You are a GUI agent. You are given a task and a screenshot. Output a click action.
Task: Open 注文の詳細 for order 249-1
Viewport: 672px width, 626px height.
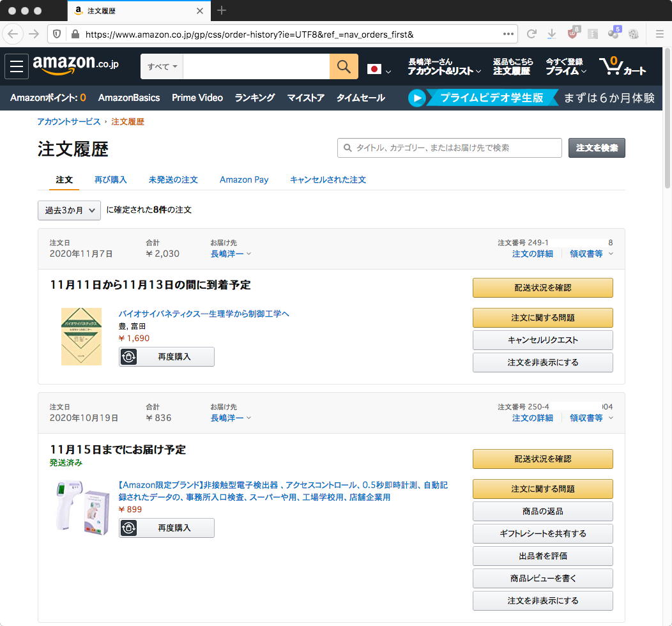pyautogui.click(x=532, y=254)
